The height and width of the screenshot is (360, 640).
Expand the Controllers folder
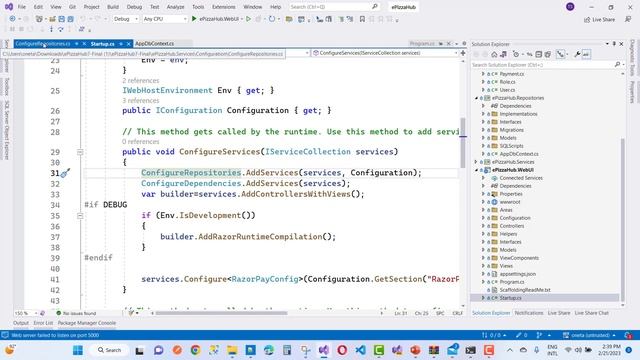coord(484,226)
